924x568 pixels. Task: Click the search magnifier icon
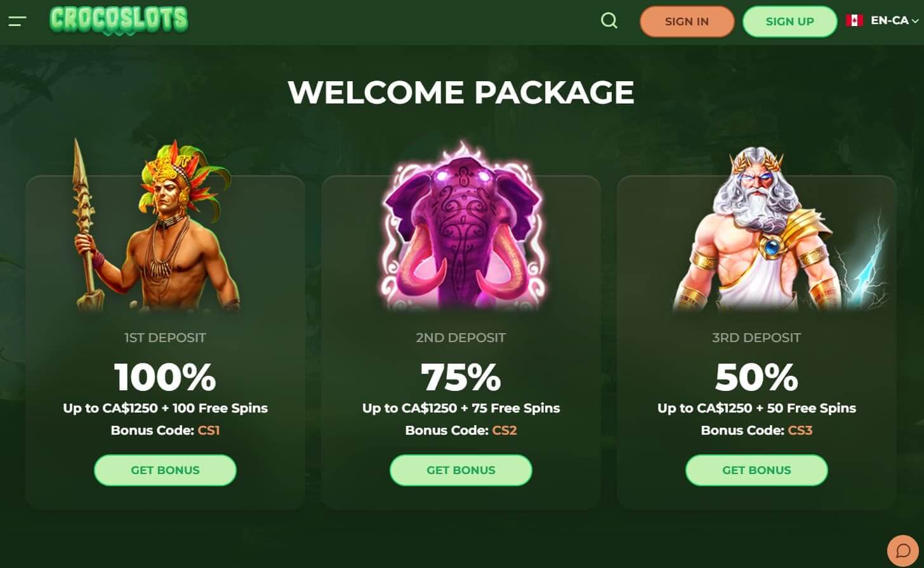pos(609,21)
